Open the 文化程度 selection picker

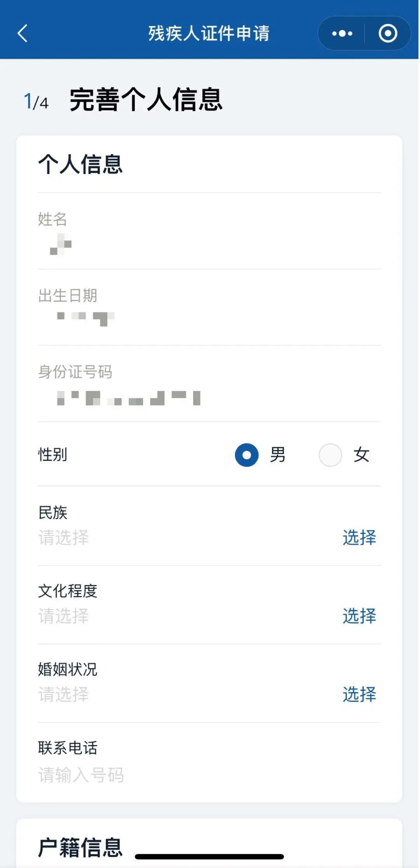(359, 616)
